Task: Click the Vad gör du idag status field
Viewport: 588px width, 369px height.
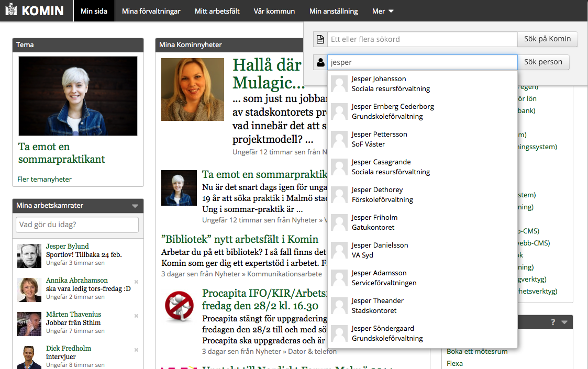Action: 77,225
